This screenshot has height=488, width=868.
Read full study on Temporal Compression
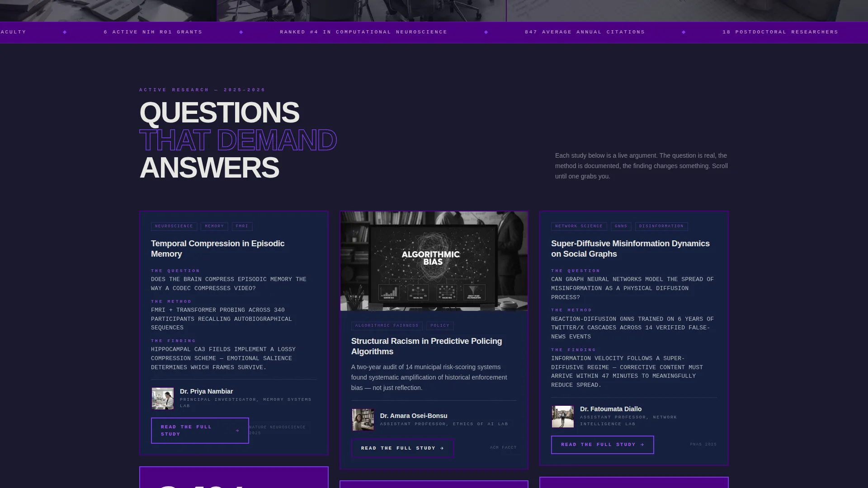pos(200,431)
